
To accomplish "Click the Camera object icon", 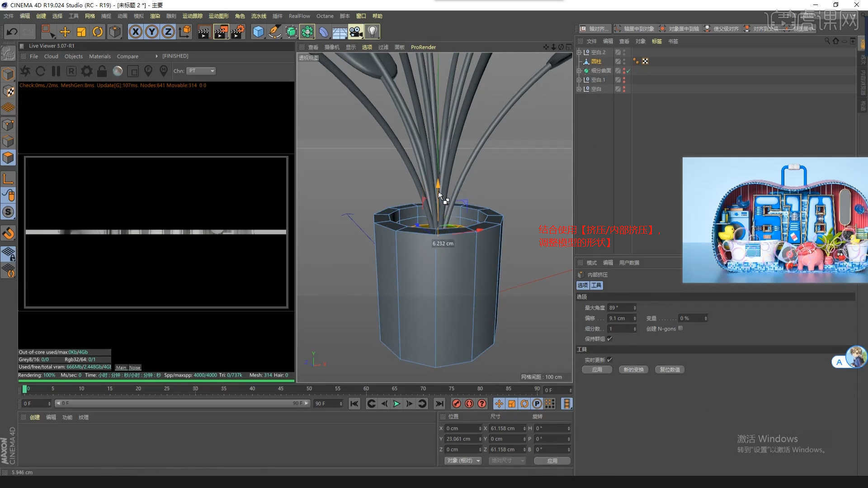I will point(356,32).
